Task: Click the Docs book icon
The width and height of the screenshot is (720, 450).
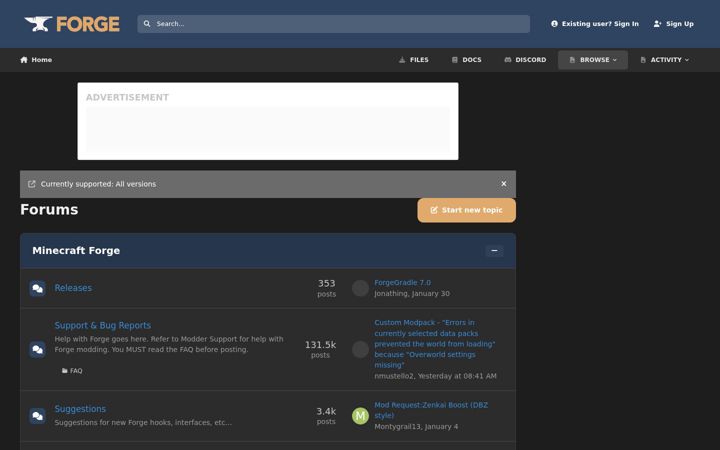Action: (455, 60)
